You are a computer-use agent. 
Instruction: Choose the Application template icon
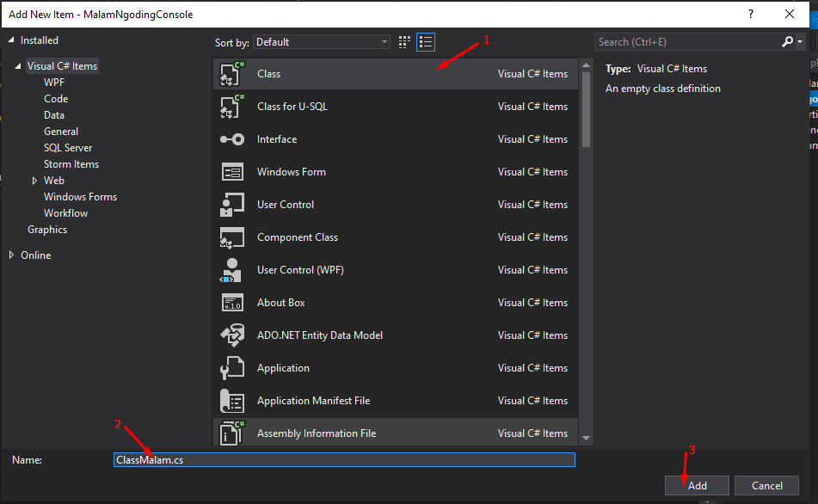[x=232, y=368]
